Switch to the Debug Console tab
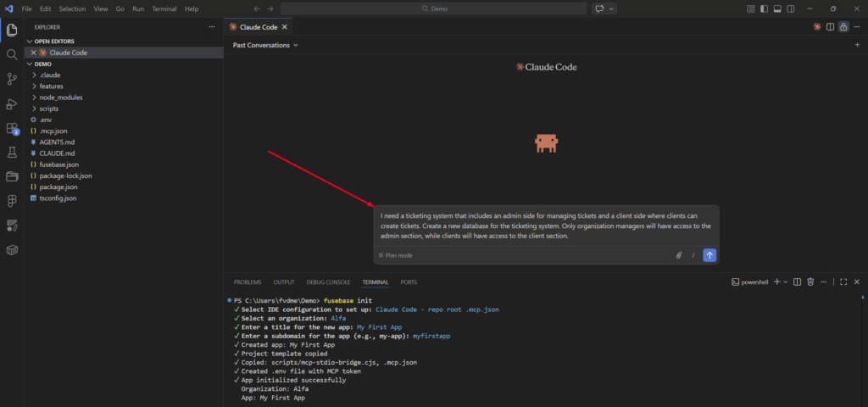Viewport: 868px width, 407px height. [x=328, y=282]
